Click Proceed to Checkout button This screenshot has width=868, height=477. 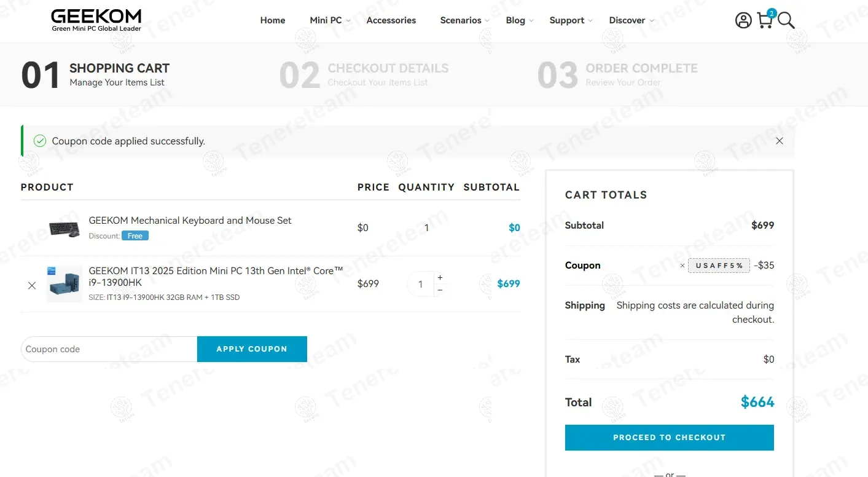(669, 438)
